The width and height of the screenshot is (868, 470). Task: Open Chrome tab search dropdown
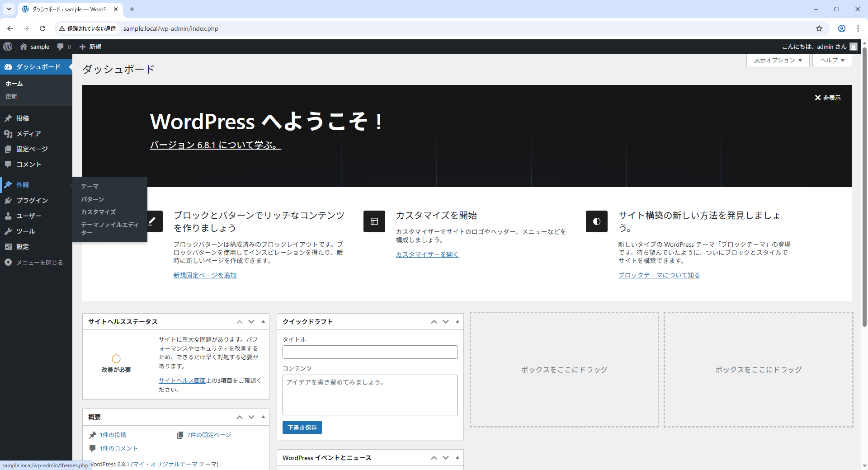9,9
